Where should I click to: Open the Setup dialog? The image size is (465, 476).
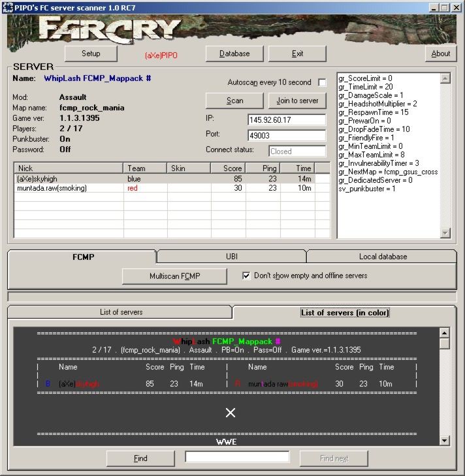pyautogui.click(x=91, y=54)
